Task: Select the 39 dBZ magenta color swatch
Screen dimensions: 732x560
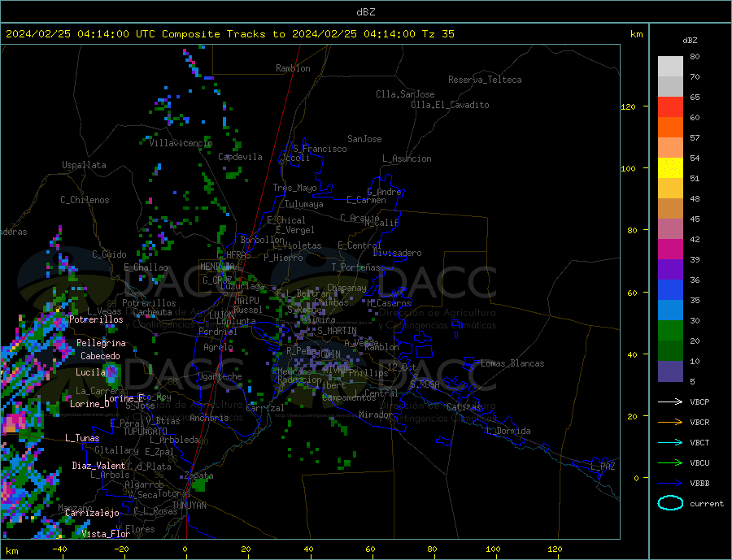Action: pyautogui.click(x=670, y=250)
